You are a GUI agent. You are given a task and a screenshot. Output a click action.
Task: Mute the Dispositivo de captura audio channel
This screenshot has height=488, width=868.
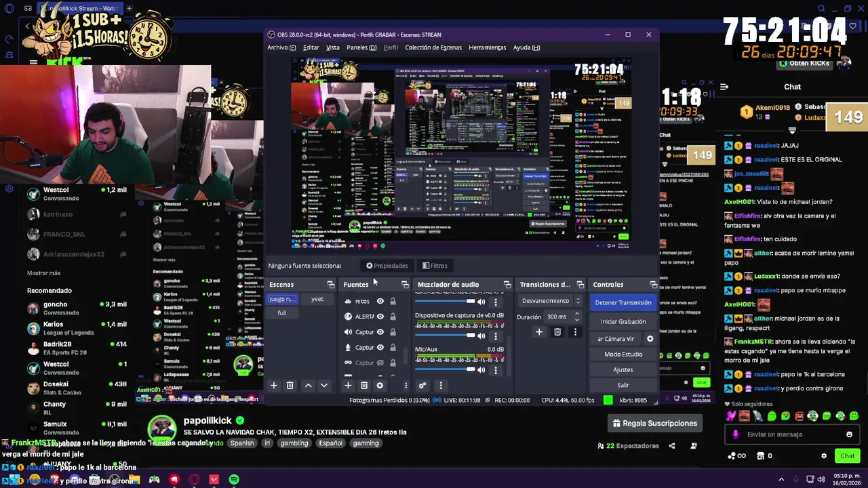[481, 335]
